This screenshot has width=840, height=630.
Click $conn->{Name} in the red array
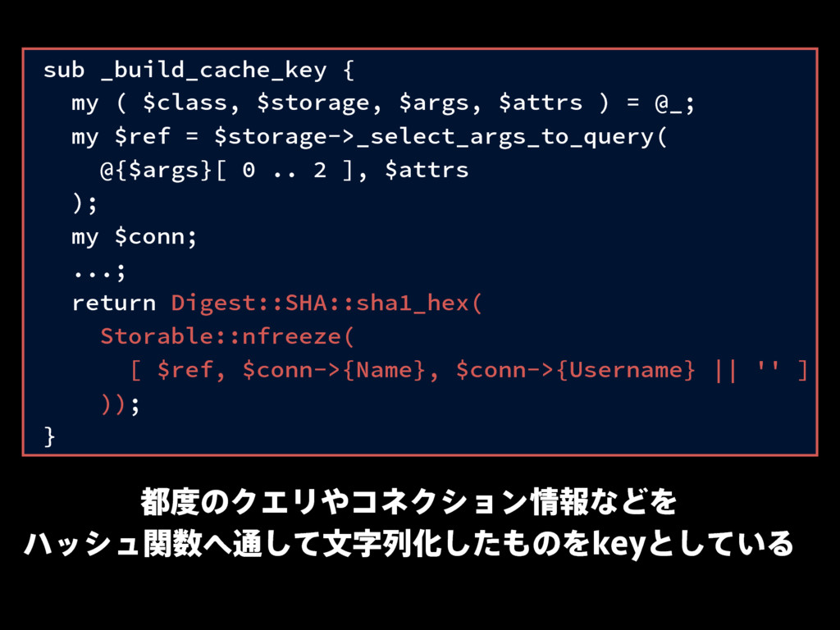point(334,370)
